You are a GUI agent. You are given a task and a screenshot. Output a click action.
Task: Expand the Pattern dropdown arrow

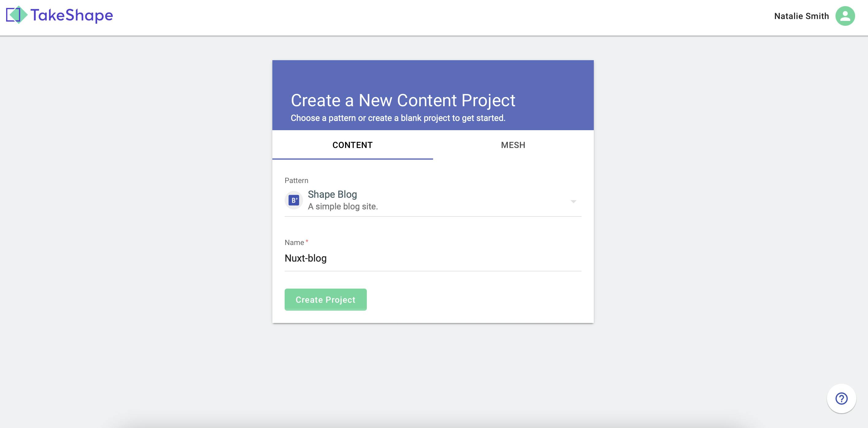click(x=573, y=201)
